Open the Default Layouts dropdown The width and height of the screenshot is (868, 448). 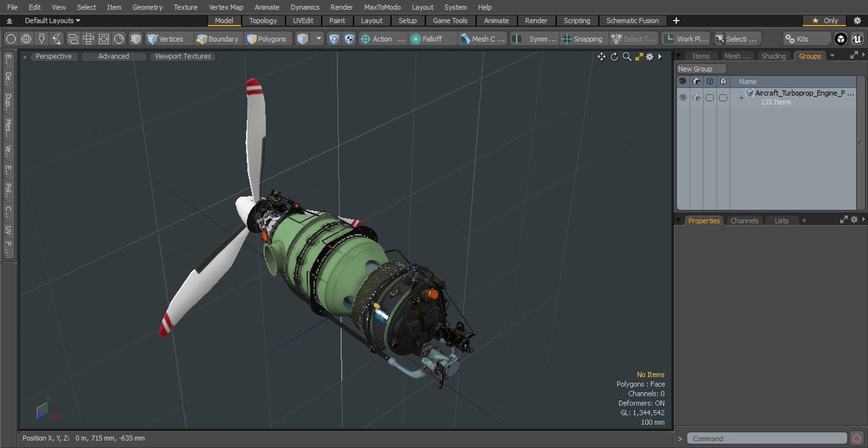(x=52, y=20)
